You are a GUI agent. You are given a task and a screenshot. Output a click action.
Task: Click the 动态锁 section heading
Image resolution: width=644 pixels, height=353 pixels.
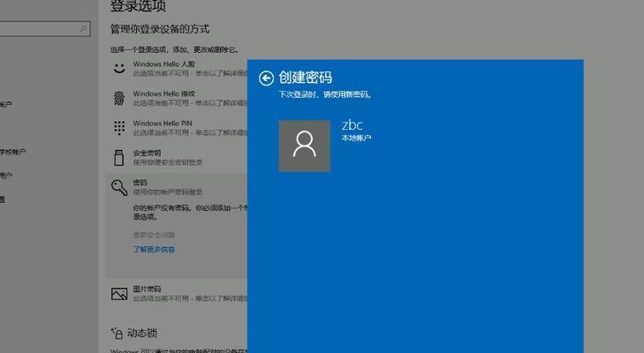coord(142,333)
